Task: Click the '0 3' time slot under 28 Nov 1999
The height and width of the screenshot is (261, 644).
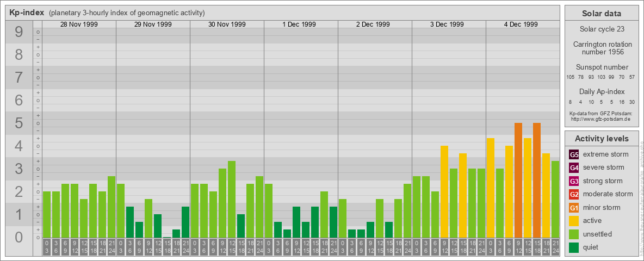Action: (47, 247)
